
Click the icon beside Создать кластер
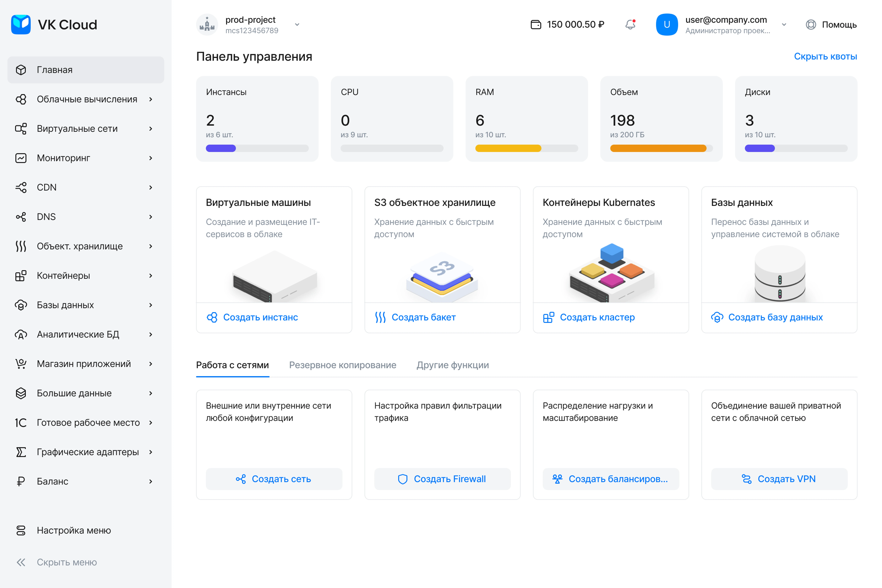(549, 317)
